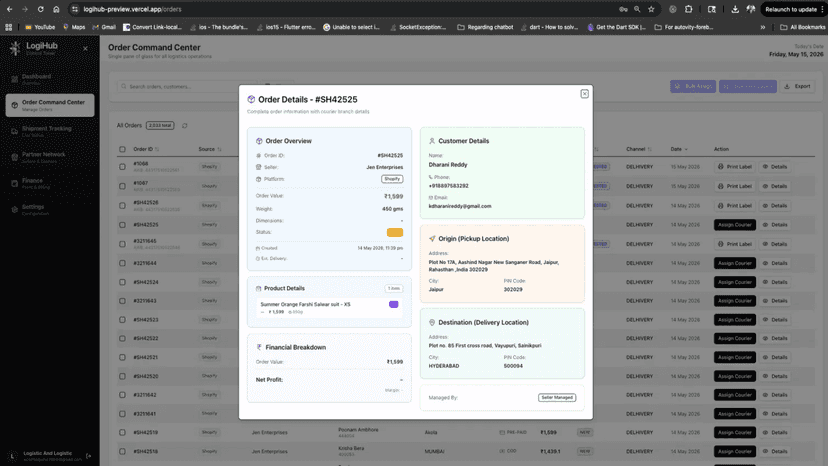Toggle the select-all orders checkbox
The width and height of the screenshot is (828, 466).
pos(123,150)
